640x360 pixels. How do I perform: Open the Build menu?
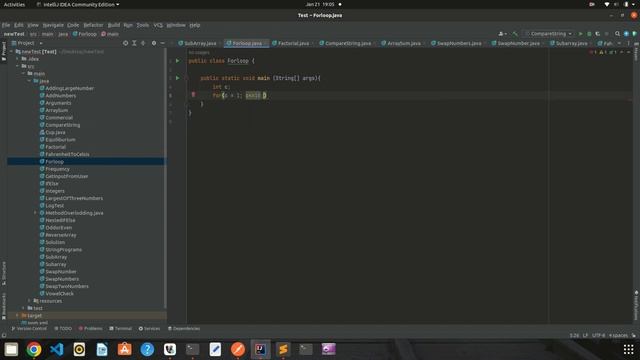[113, 25]
